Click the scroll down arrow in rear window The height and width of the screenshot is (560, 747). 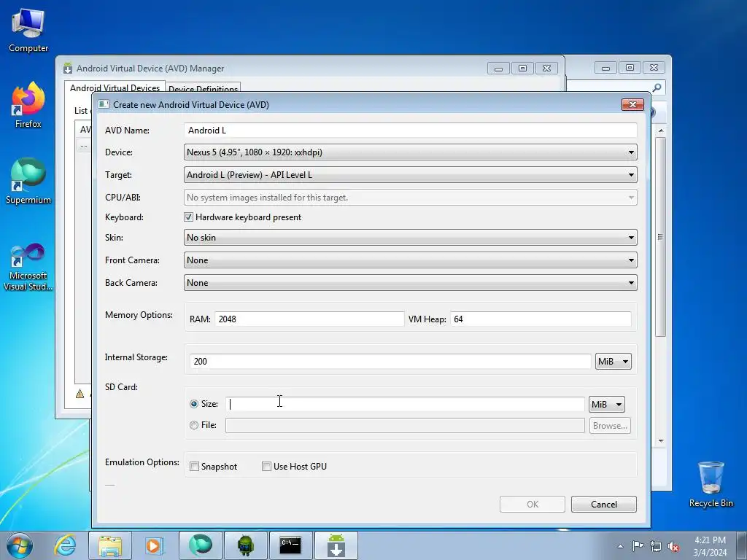tap(661, 441)
